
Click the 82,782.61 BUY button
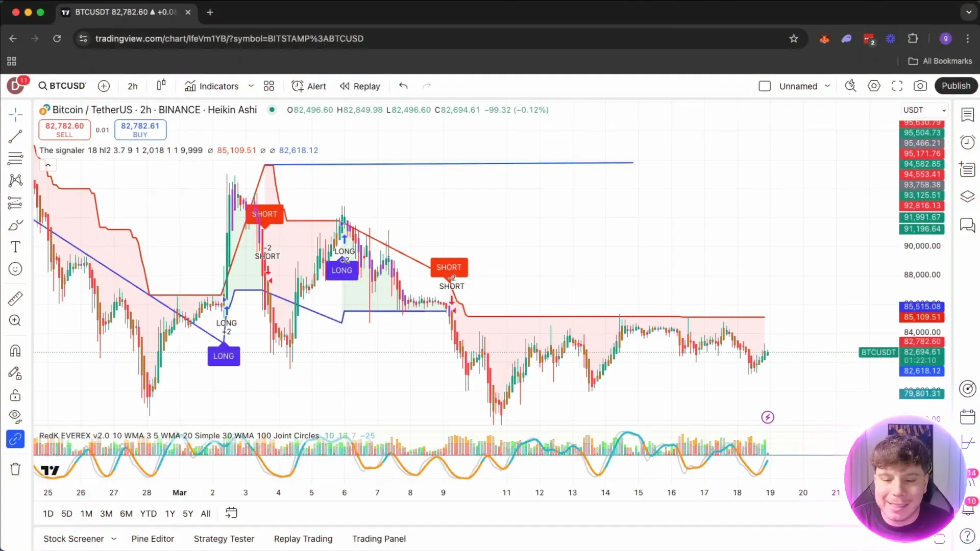[140, 130]
